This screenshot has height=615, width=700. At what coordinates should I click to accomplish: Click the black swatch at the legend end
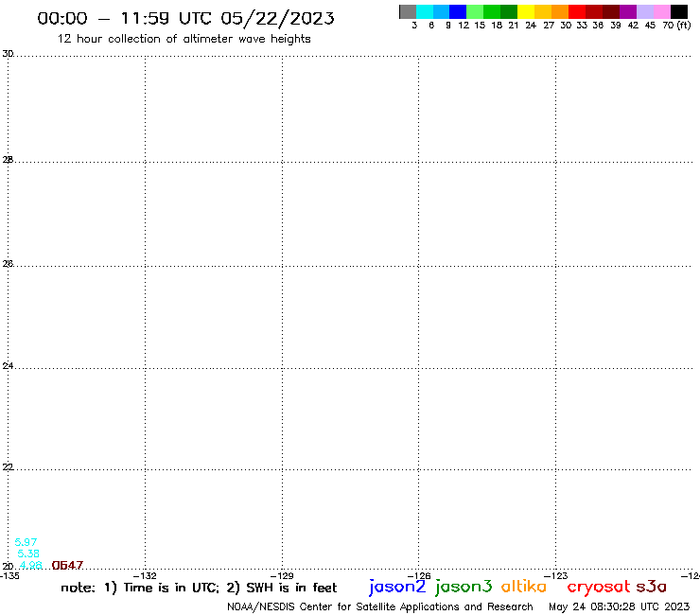679,11
